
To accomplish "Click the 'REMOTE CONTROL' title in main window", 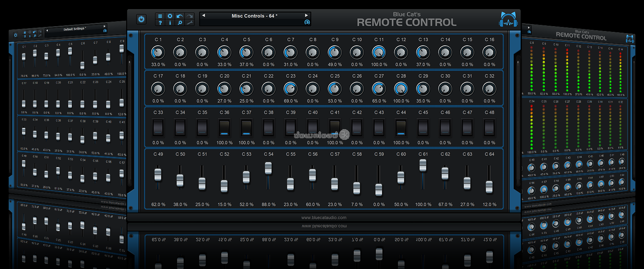I will click(407, 22).
